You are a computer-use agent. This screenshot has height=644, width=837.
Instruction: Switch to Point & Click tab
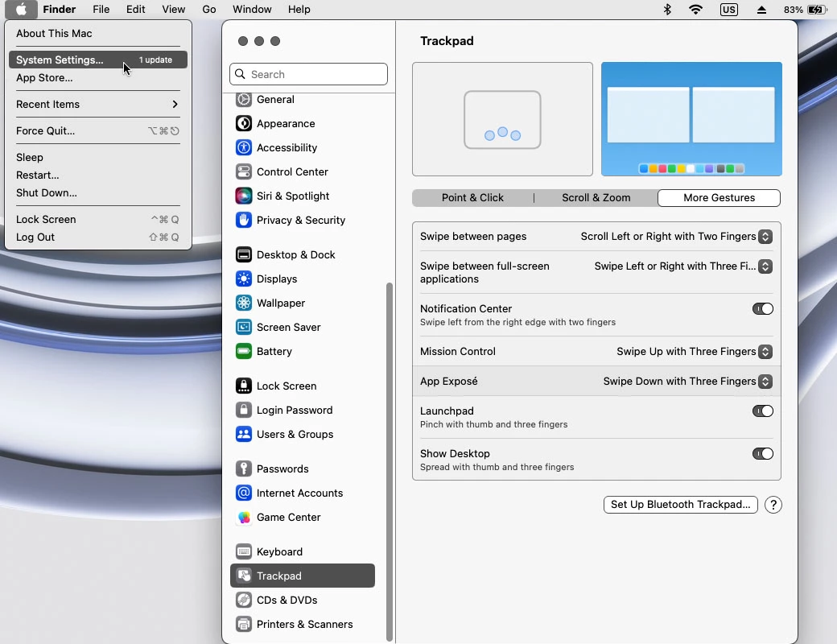click(472, 197)
